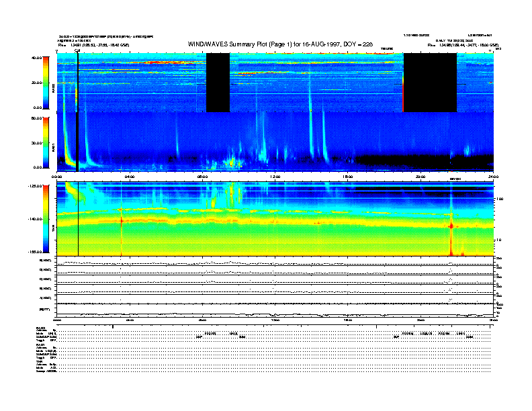532x411 pixels.
Task: Click the 100 frequency label right of TNR
Action: click(x=500, y=199)
